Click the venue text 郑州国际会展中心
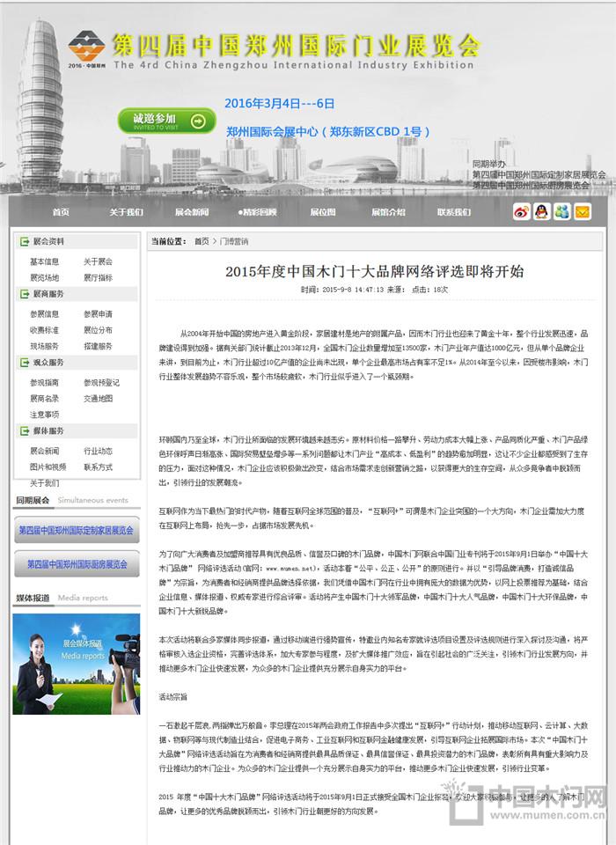Screen dimensions: 616x845 coord(272,131)
